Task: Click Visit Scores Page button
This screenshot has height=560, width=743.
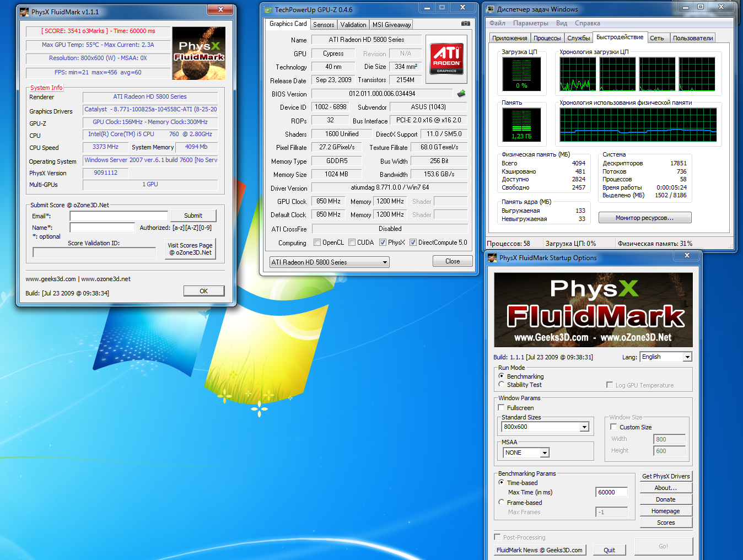Action: point(190,249)
